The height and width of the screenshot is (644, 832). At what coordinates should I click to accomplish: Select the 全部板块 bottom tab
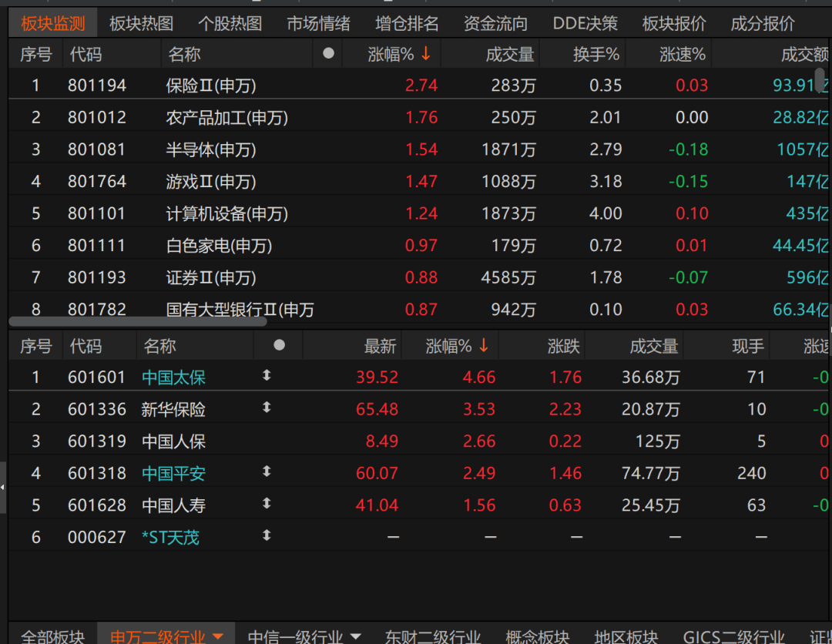click(x=52, y=636)
